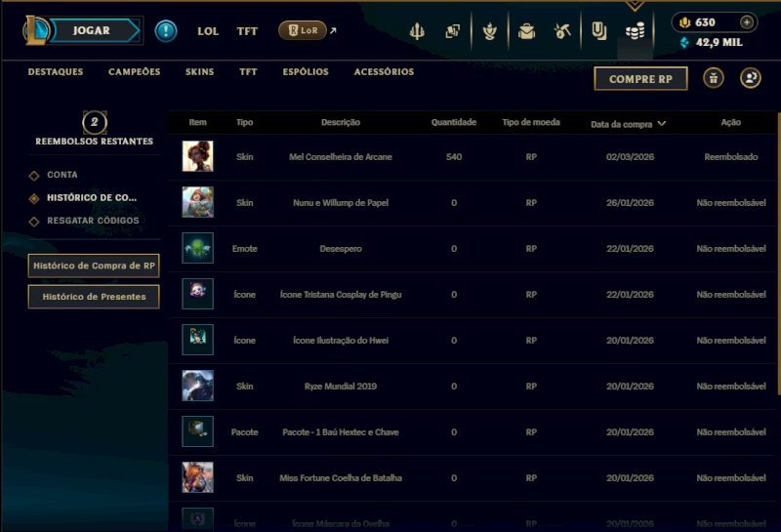Click the Ação column header

[730, 122]
